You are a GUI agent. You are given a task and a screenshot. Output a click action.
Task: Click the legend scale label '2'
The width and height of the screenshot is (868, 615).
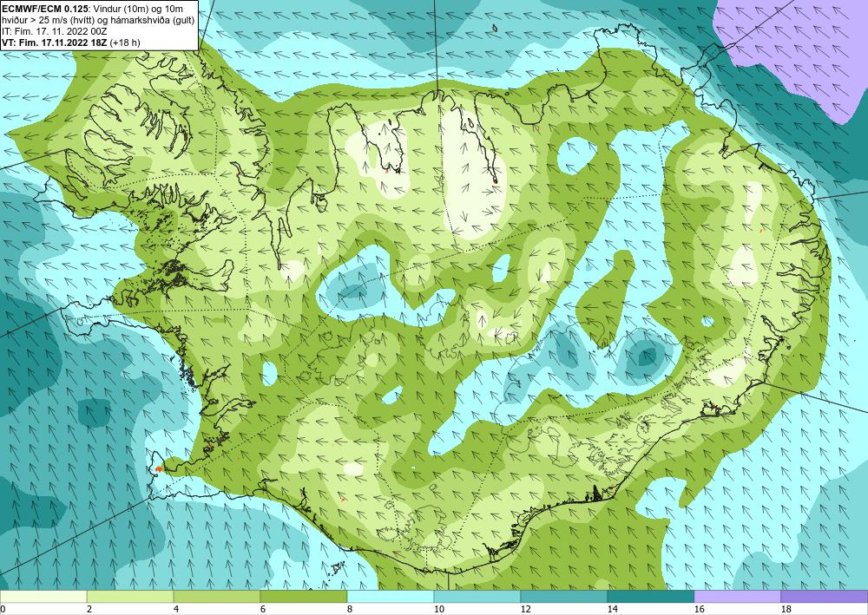89,609
